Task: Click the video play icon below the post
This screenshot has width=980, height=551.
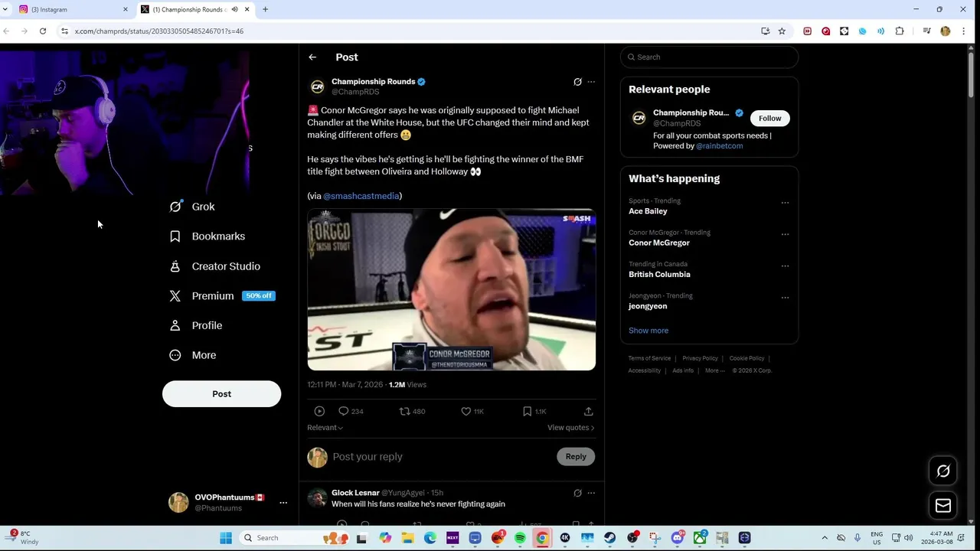Action: click(x=319, y=412)
